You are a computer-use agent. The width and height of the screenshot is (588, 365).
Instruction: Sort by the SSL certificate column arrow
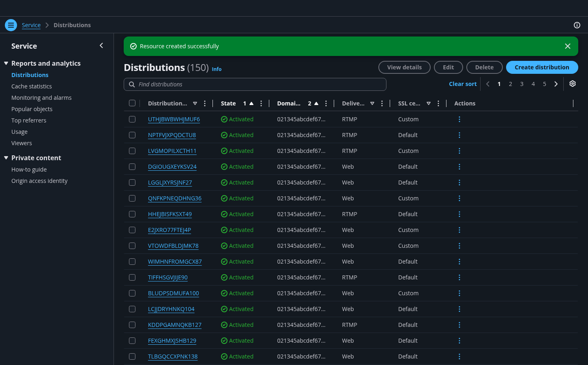tap(429, 103)
